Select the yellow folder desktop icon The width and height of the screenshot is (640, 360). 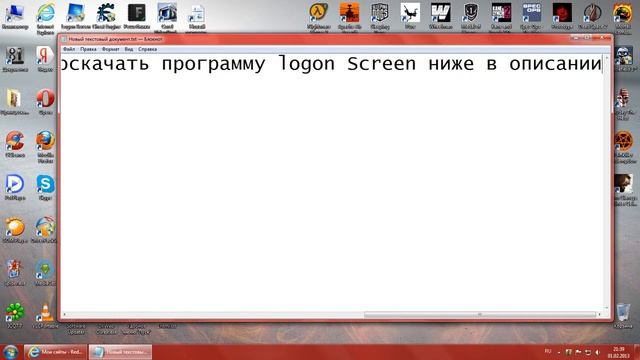pos(14,102)
